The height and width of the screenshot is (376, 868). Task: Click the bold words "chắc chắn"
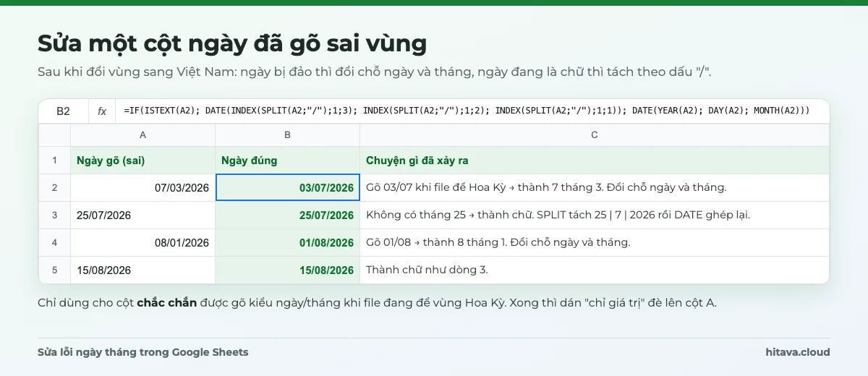coord(167,303)
